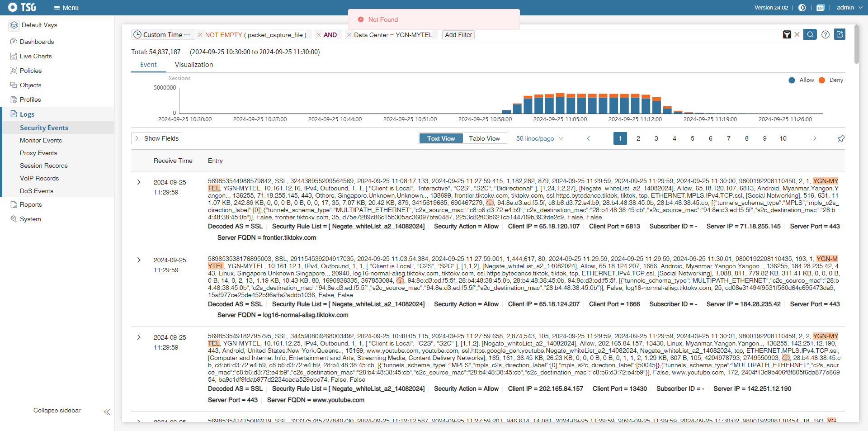
Task: Switch to the Visualization tab
Action: [193, 65]
